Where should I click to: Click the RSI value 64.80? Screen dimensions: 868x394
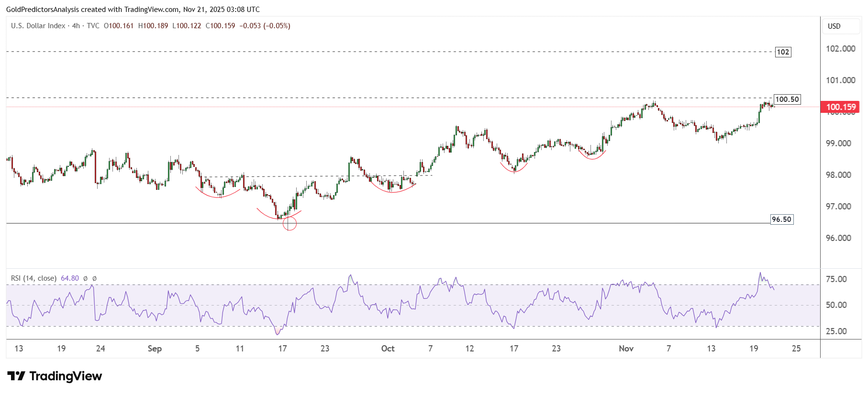[x=70, y=278]
